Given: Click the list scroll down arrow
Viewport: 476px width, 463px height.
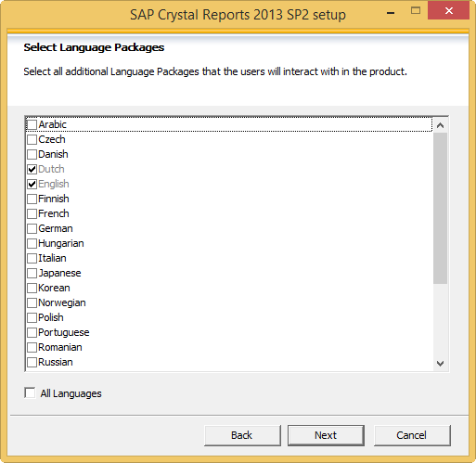Looking at the screenshot, I should coord(440,364).
